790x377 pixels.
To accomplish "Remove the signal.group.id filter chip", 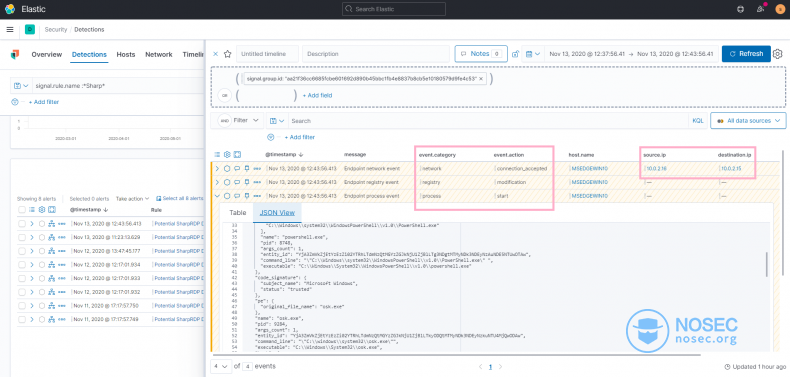I will [481, 79].
